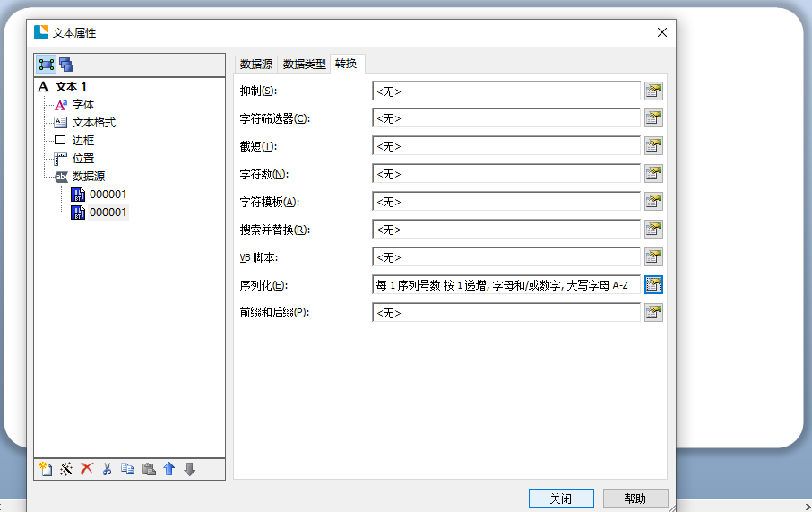
Task: Click the 搜索并替换 field
Action: click(x=505, y=230)
